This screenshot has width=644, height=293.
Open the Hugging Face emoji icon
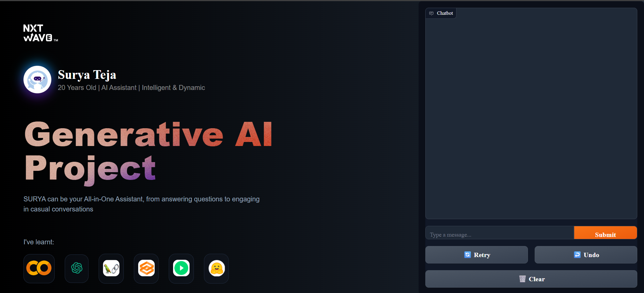(x=216, y=268)
